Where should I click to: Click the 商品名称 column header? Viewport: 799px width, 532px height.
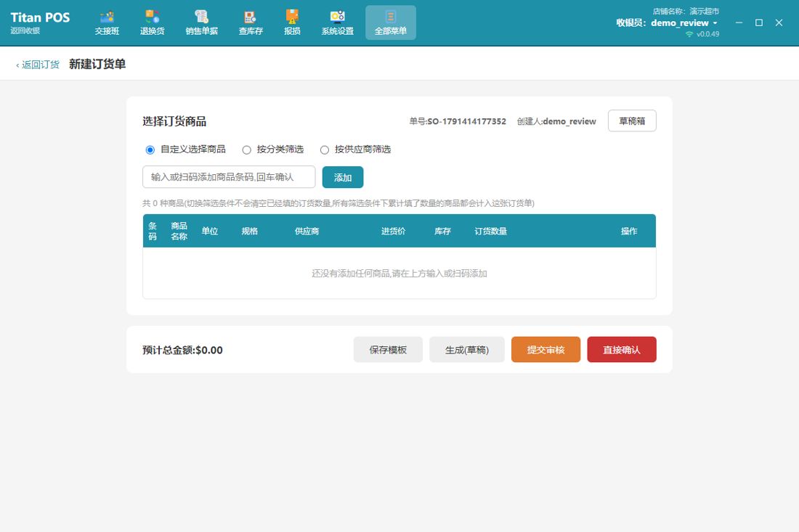(x=179, y=231)
